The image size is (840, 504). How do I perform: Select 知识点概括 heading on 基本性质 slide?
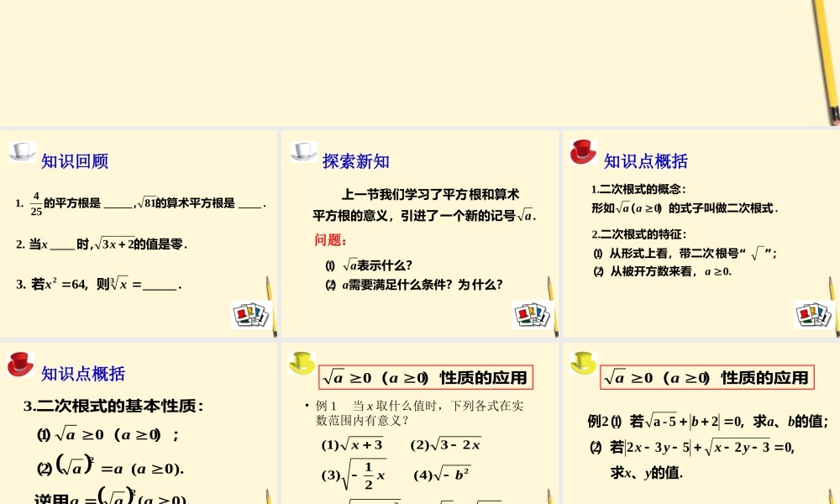[83, 374]
